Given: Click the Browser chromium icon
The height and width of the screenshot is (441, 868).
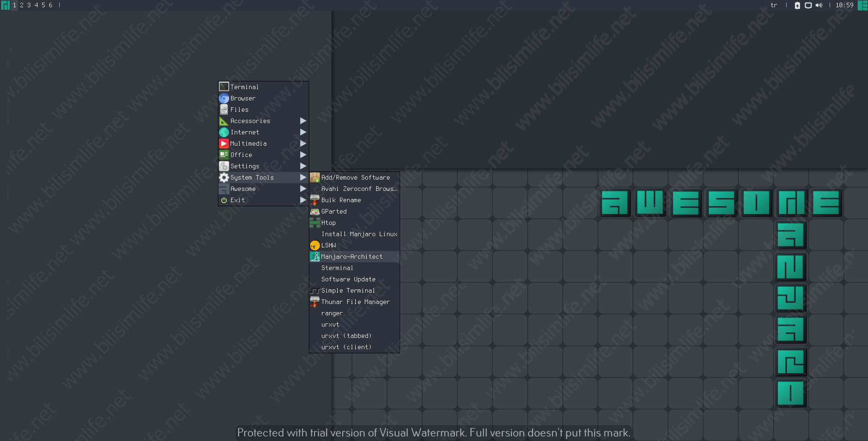Looking at the screenshot, I should (224, 98).
